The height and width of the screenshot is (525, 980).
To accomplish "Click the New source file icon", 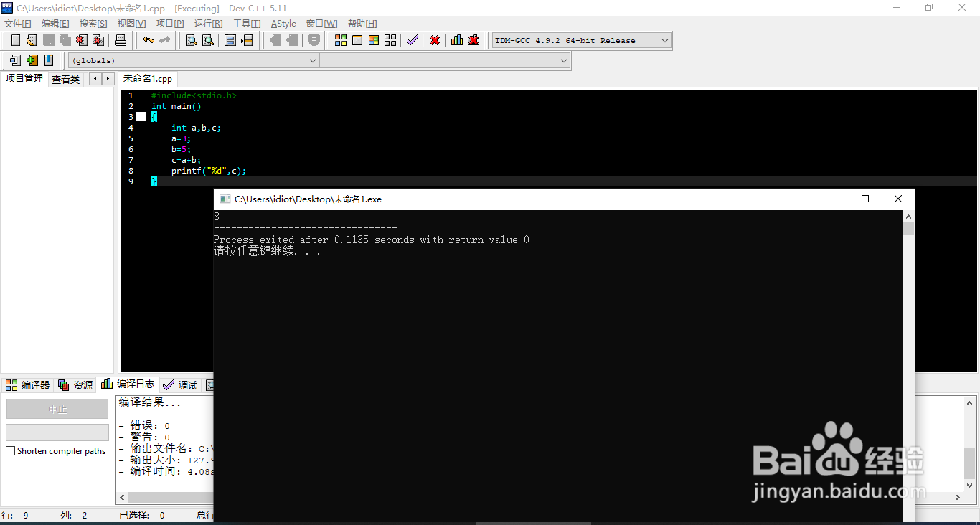I will click(x=15, y=40).
